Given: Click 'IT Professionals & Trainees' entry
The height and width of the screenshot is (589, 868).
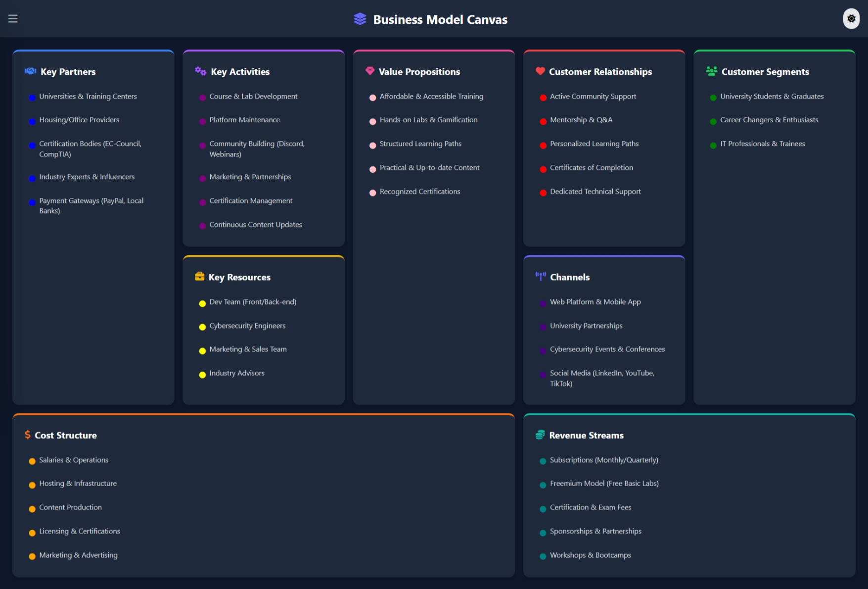Looking at the screenshot, I should pyautogui.click(x=762, y=144).
